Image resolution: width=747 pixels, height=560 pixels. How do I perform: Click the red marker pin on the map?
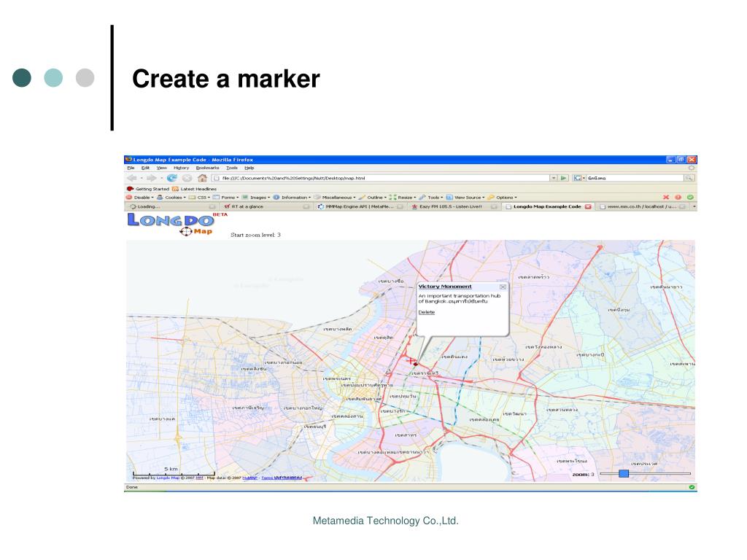click(x=415, y=364)
